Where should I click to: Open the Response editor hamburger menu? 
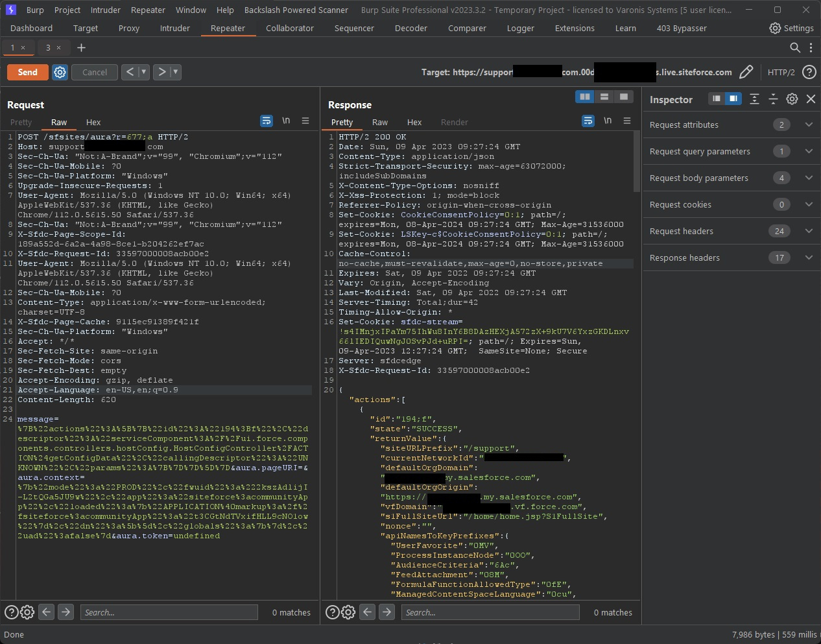pyautogui.click(x=627, y=121)
